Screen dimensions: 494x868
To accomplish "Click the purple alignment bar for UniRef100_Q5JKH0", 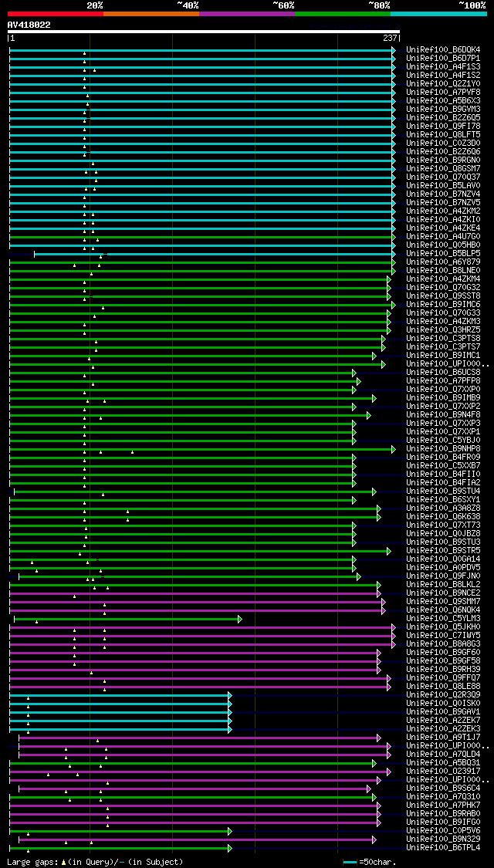I will (202, 627).
